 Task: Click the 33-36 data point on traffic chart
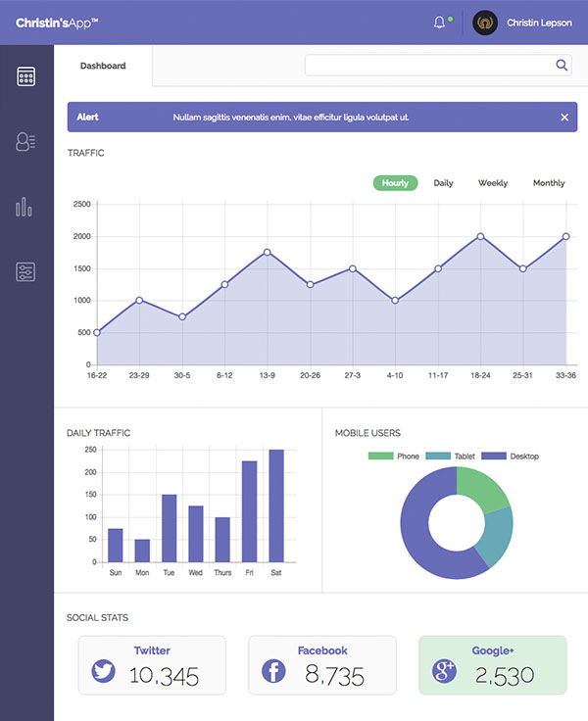point(565,236)
